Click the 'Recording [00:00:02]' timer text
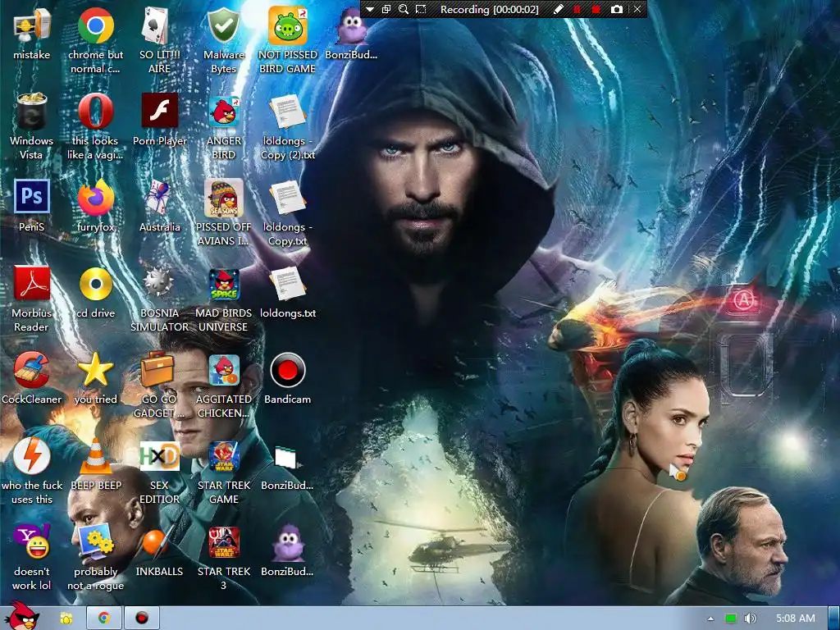This screenshot has height=630, width=840. pos(489,9)
